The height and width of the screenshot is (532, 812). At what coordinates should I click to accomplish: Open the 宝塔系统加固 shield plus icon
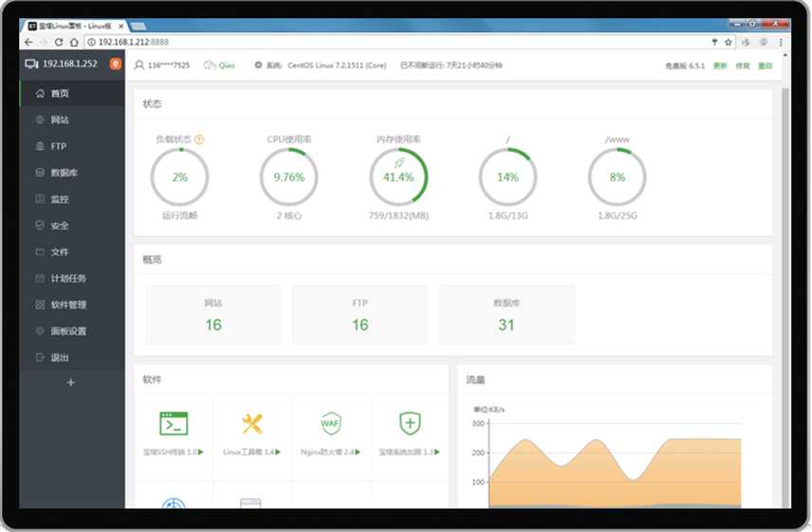point(410,423)
